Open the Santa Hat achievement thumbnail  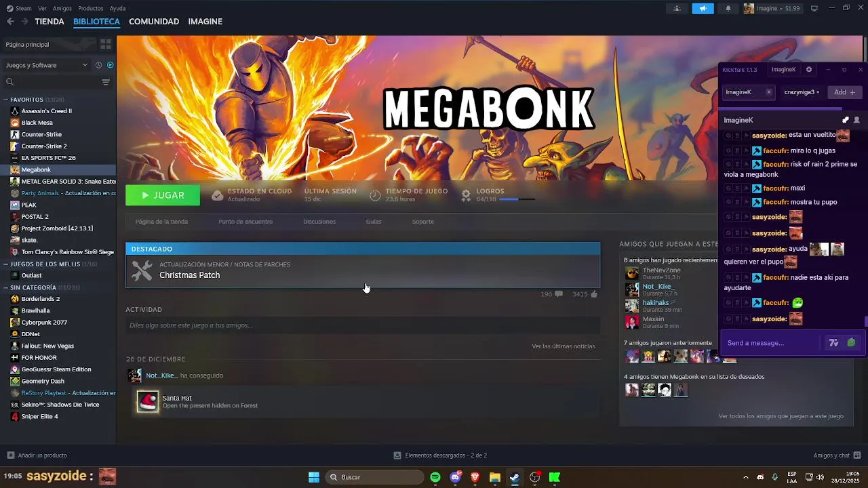click(147, 402)
